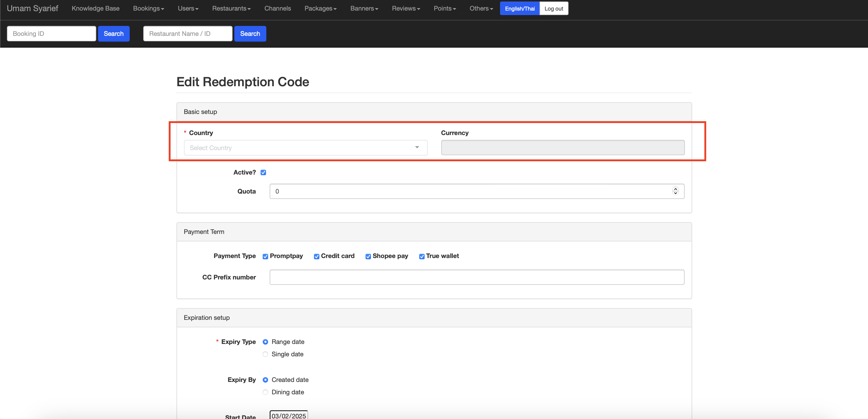868x419 pixels.
Task: Uncheck Shopee pay payment option
Action: [x=368, y=256]
